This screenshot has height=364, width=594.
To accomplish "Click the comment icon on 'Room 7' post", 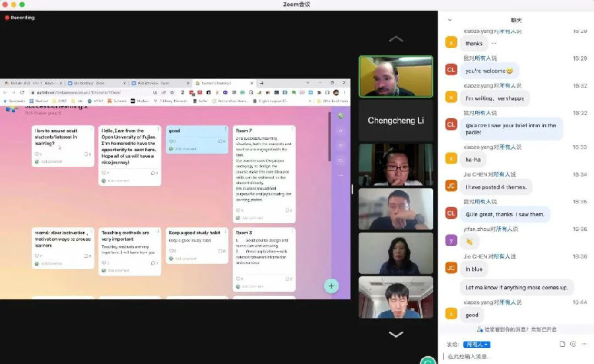I will point(288,210).
